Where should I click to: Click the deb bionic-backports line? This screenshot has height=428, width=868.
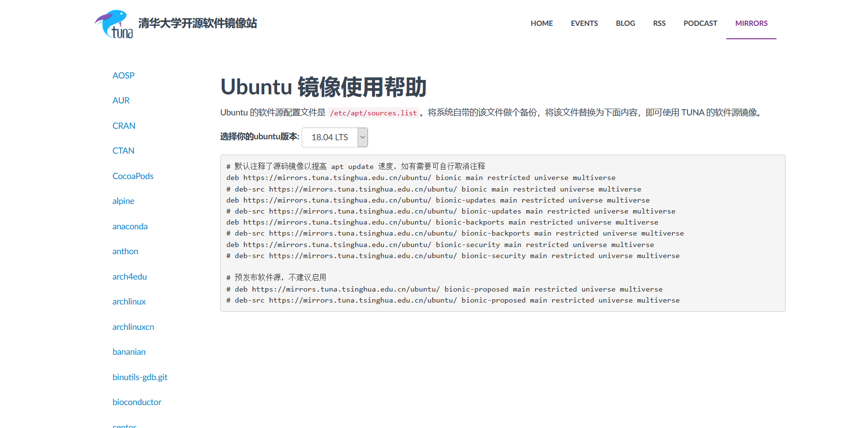click(x=442, y=222)
